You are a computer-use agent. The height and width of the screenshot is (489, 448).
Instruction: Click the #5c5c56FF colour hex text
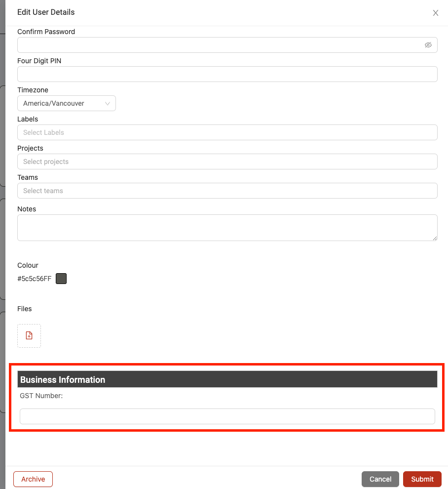click(x=34, y=279)
